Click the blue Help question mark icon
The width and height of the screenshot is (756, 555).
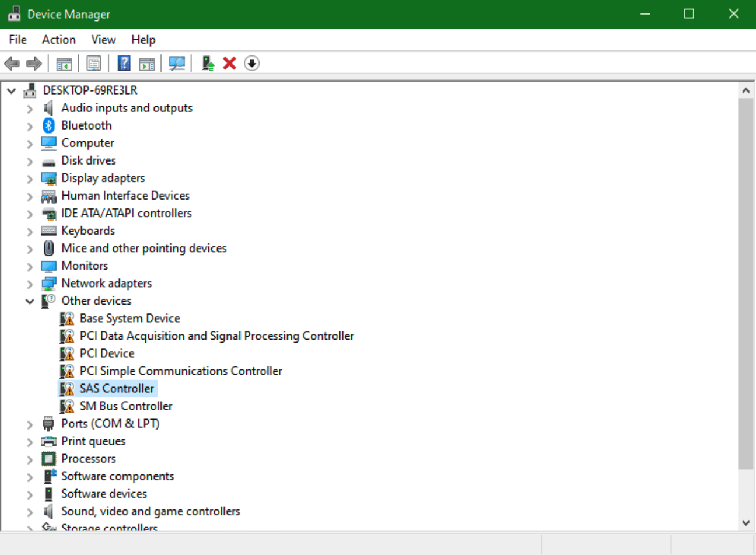point(124,63)
